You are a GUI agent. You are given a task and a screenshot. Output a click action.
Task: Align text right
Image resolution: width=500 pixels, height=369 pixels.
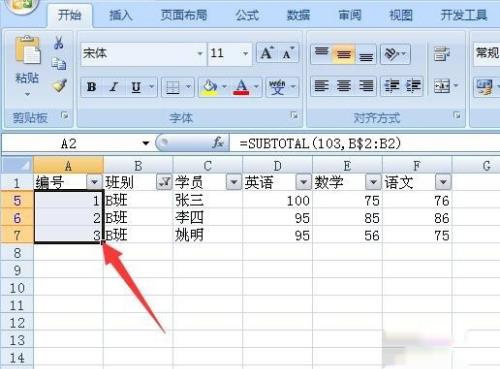366,86
